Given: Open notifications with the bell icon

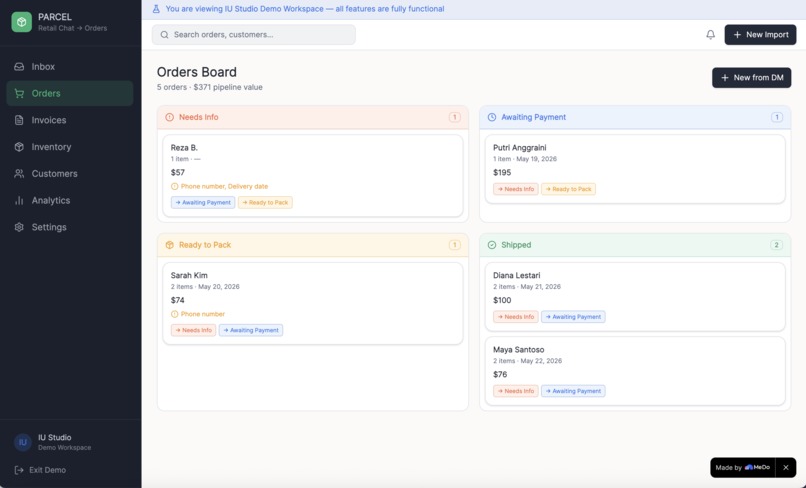Looking at the screenshot, I should (710, 34).
